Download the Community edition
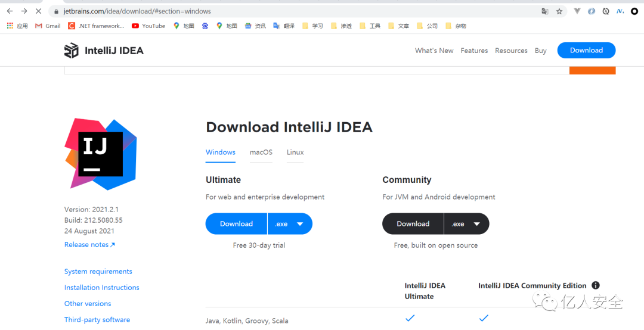This screenshot has width=644, height=330. pos(413,224)
